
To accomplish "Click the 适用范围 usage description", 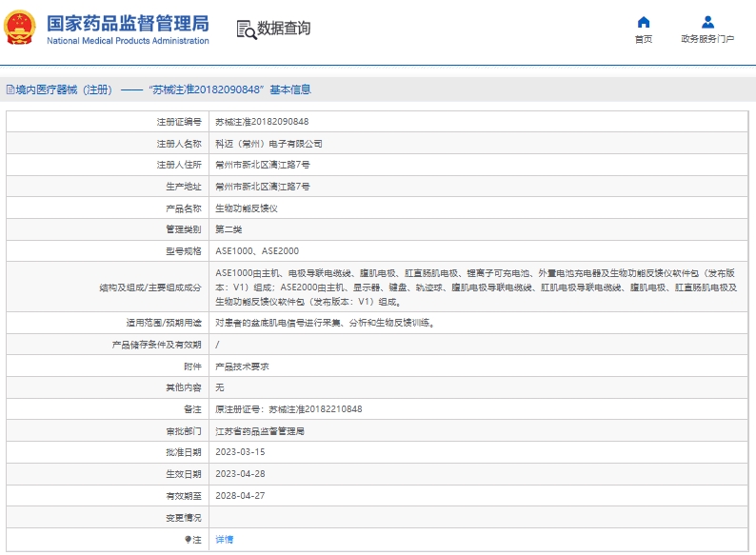I will coord(326,323).
